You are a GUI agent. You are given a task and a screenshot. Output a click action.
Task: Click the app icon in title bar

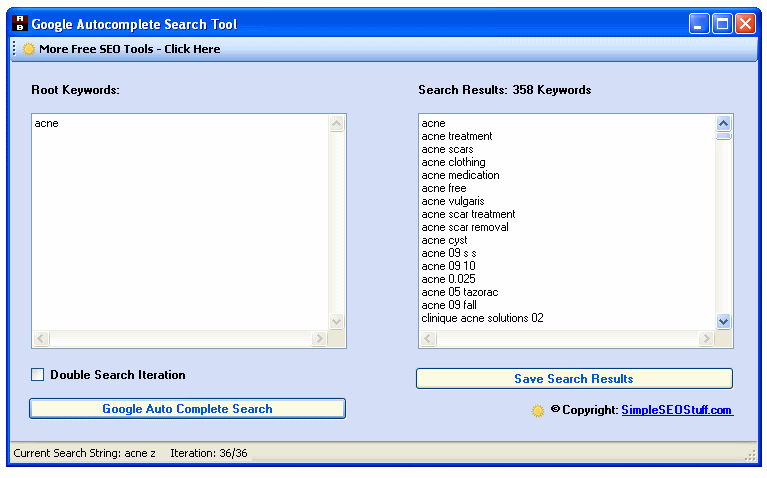[x=20, y=23]
